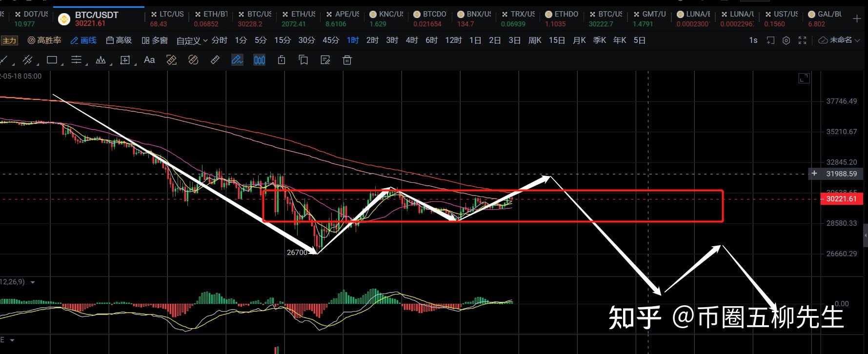Switch to the TRX/US symbol tab
The width and height of the screenshot is (868, 354).
(x=518, y=19)
